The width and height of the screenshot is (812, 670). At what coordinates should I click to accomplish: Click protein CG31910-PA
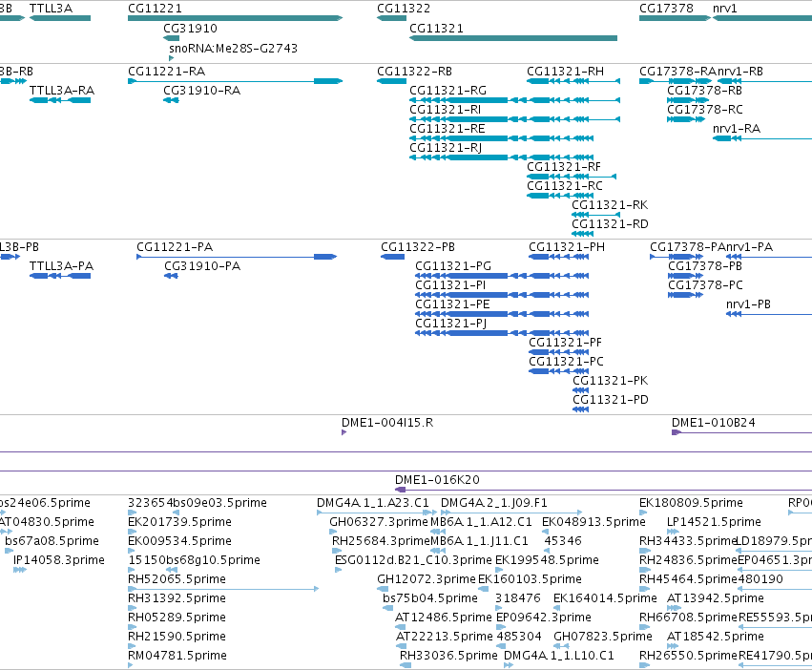point(202,266)
